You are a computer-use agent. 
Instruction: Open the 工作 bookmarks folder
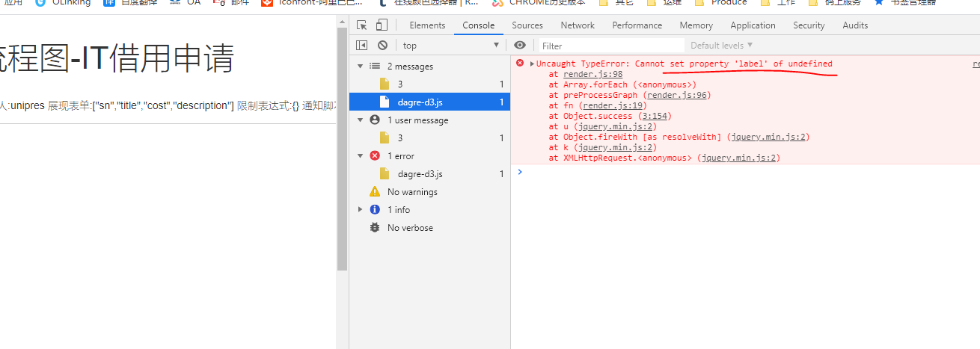coord(778,2)
